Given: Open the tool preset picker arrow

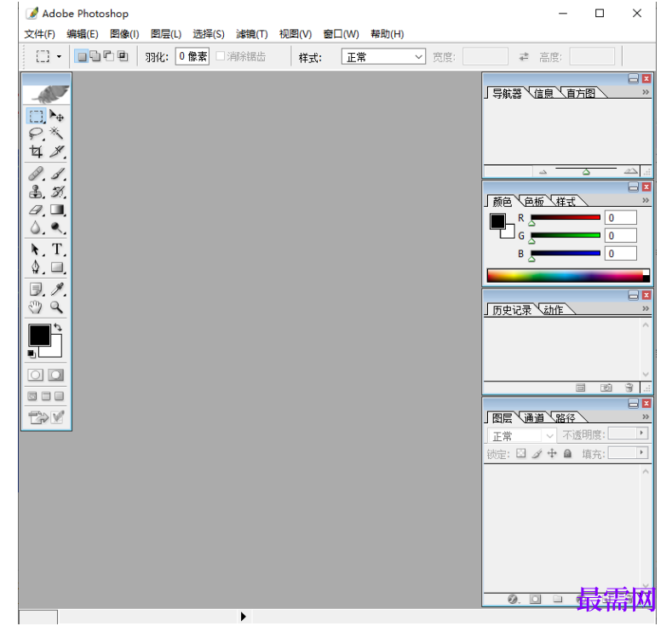Looking at the screenshot, I should tap(59, 56).
